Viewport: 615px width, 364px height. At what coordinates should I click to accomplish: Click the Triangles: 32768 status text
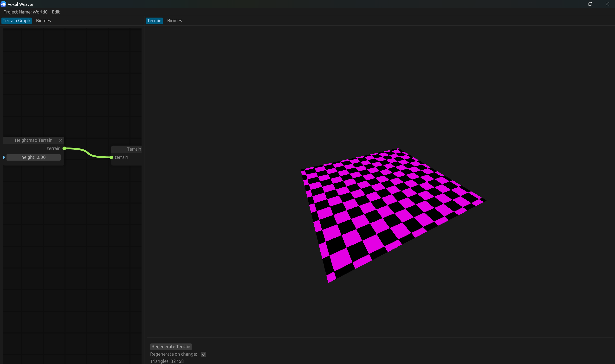pos(167,361)
